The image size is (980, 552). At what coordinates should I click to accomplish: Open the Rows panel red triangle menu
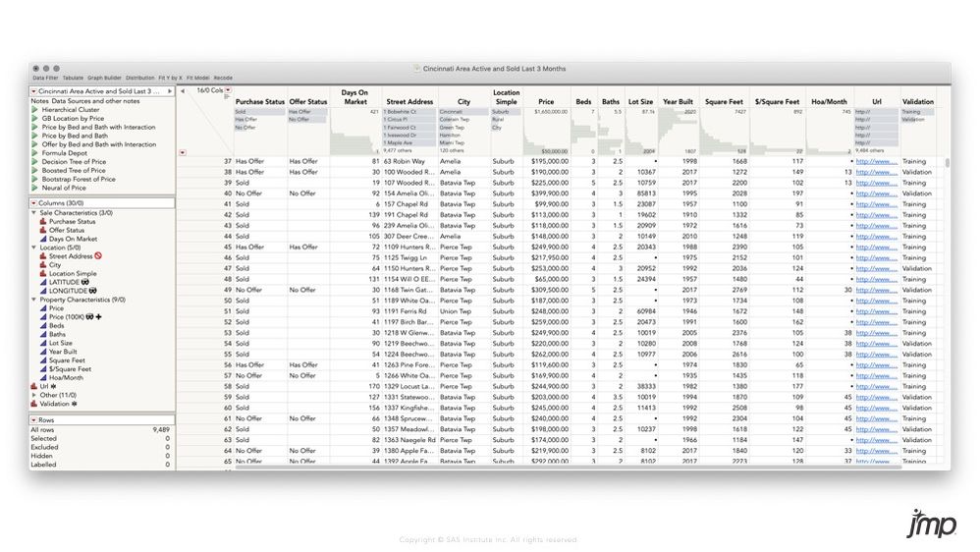pos(33,420)
